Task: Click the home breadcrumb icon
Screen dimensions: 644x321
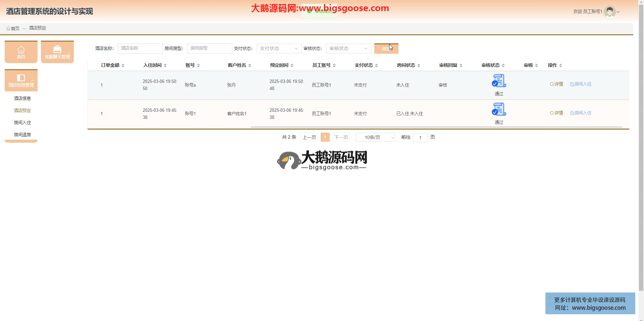Action: pos(8,29)
